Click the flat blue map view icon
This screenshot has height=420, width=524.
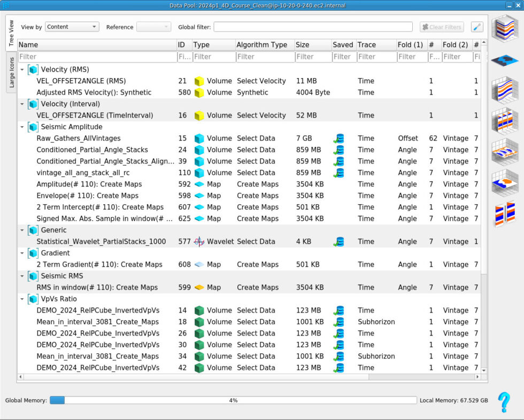[x=505, y=60]
